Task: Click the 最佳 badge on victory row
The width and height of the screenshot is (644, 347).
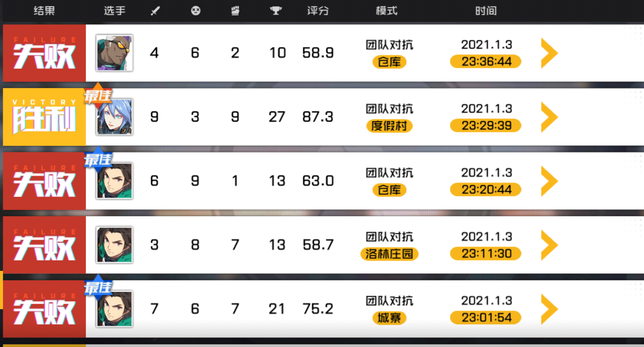Action: click(x=98, y=95)
